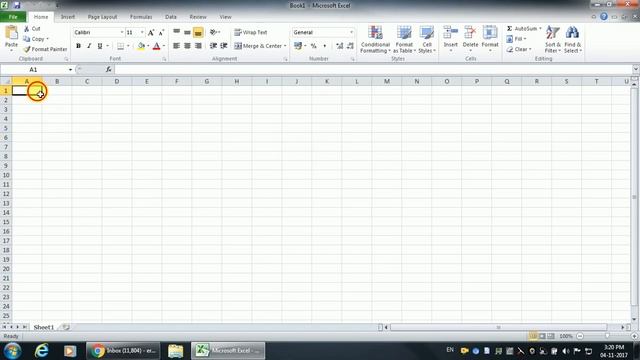640x360 pixels.
Task: Click AutoSum
Action: [522, 29]
